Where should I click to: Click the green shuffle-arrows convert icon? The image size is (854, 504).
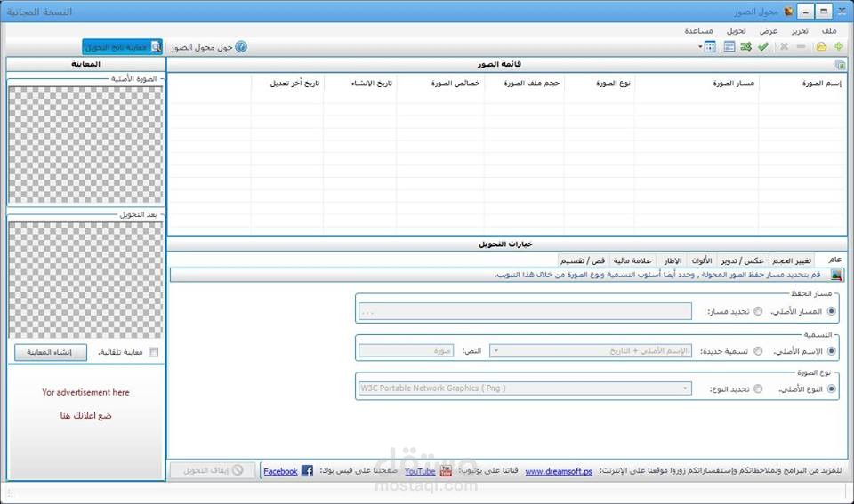746,47
